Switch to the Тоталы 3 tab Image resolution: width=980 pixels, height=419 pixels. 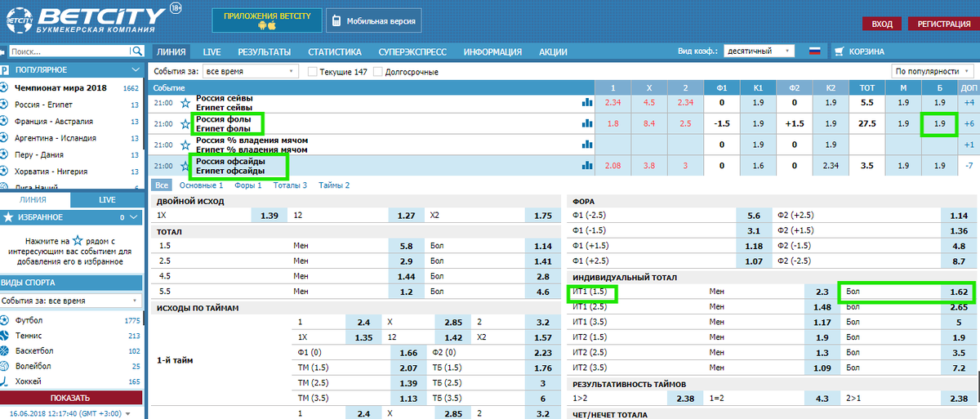point(290,185)
